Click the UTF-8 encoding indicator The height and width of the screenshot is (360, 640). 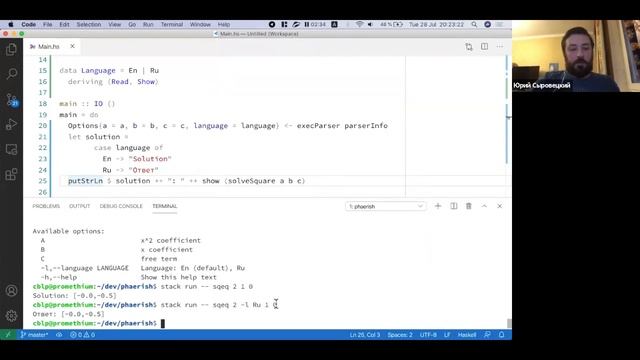tap(428, 335)
